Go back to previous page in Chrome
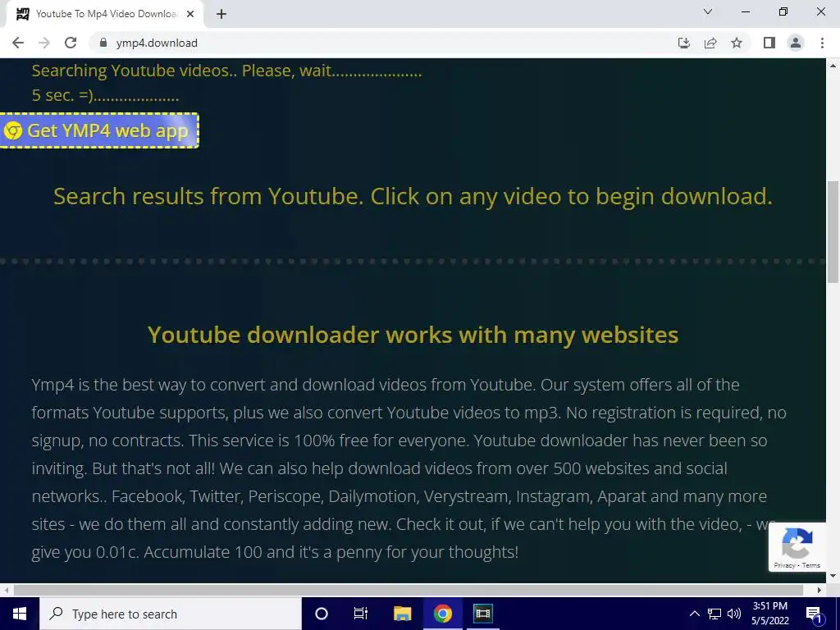 [18, 43]
